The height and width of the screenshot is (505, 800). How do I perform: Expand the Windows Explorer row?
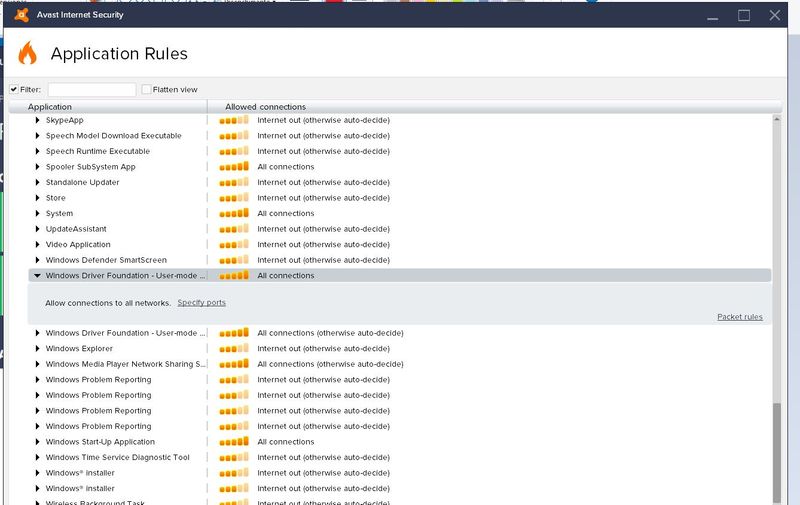click(x=37, y=348)
